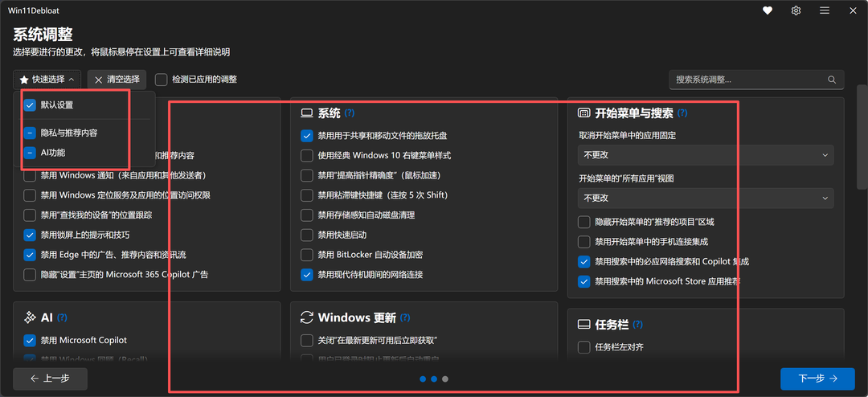Uncheck 禁用搜索中的必应网络搜索
Image resolution: width=868 pixels, height=397 pixels.
pyautogui.click(x=584, y=261)
